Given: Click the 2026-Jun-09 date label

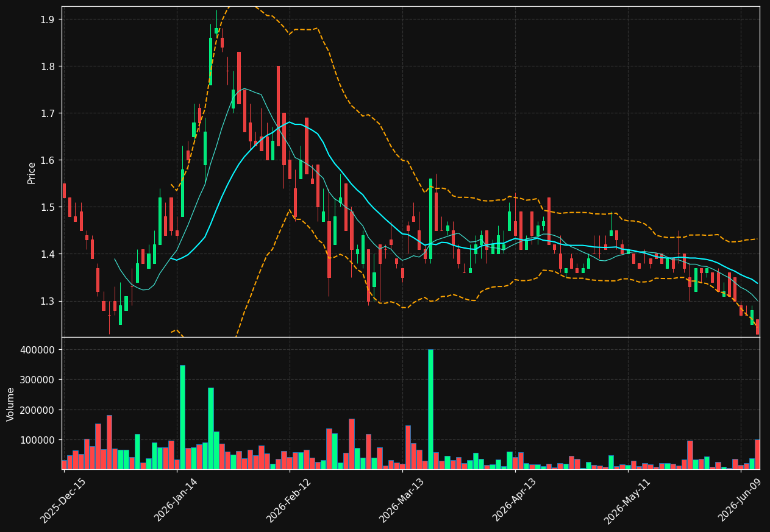Looking at the screenshot, I should tap(740, 500).
